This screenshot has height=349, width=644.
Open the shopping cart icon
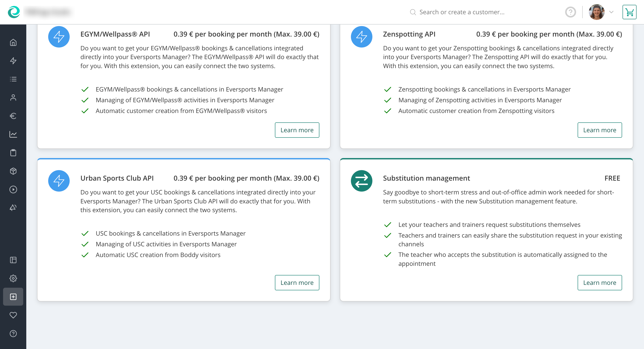pos(629,12)
